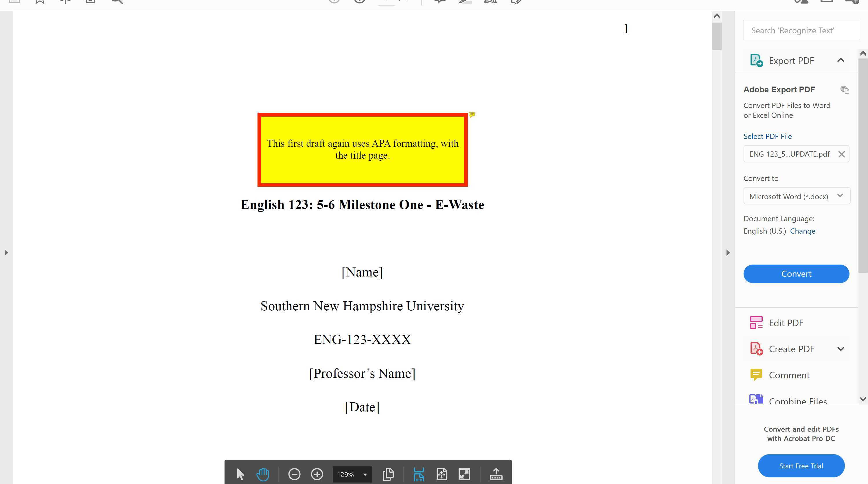Screen dimensions: 868x484
Task: Change the document language from English
Action: click(x=803, y=231)
